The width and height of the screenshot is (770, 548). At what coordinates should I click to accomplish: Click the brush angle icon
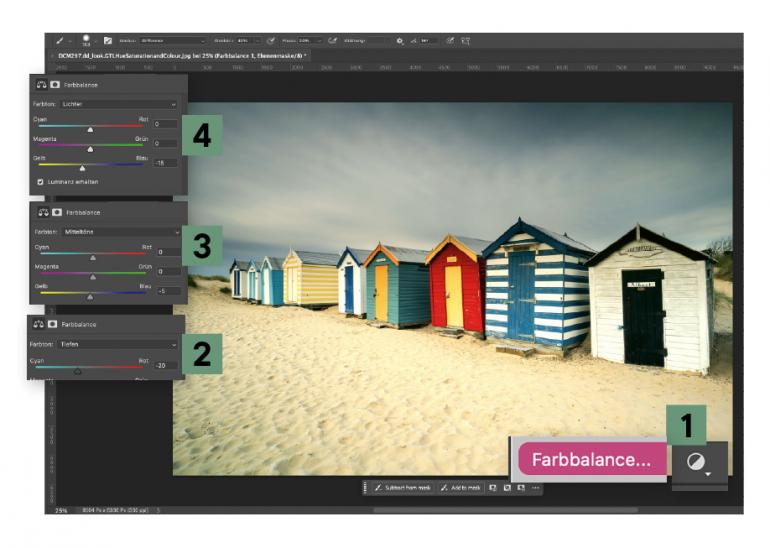[x=413, y=41]
